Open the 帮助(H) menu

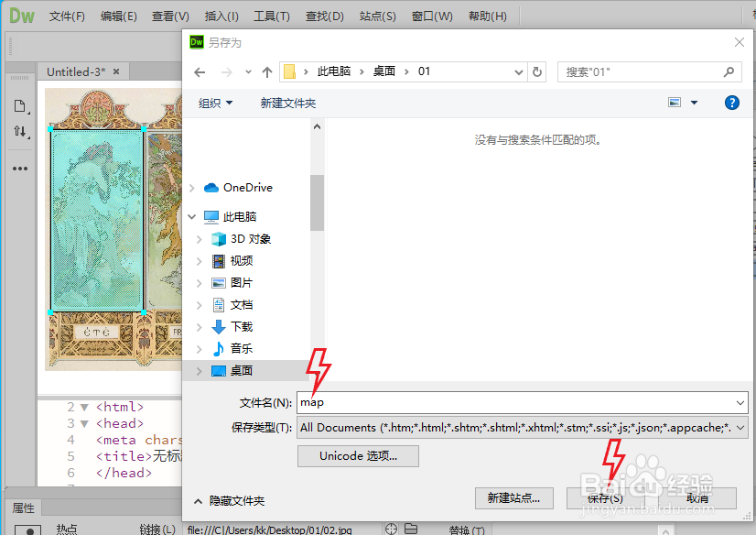488,16
